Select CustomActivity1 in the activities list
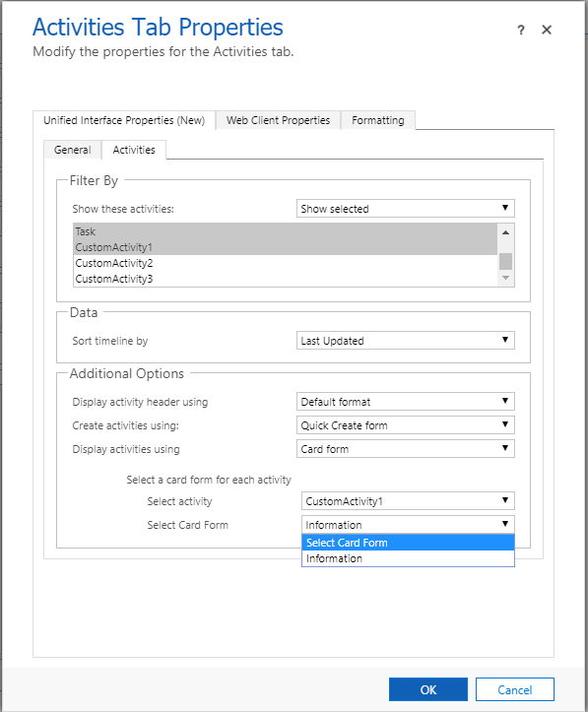Image resolution: width=588 pixels, height=712 pixels. 286,247
